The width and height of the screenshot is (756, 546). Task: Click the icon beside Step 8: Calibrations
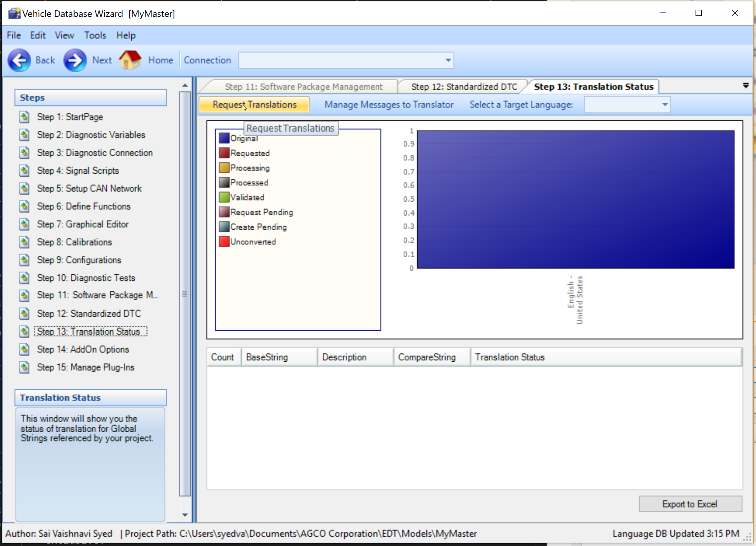(x=24, y=242)
